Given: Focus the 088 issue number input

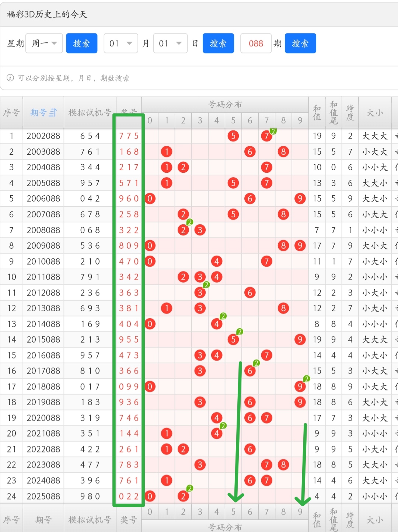Looking at the screenshot, I should coord(256,43).
